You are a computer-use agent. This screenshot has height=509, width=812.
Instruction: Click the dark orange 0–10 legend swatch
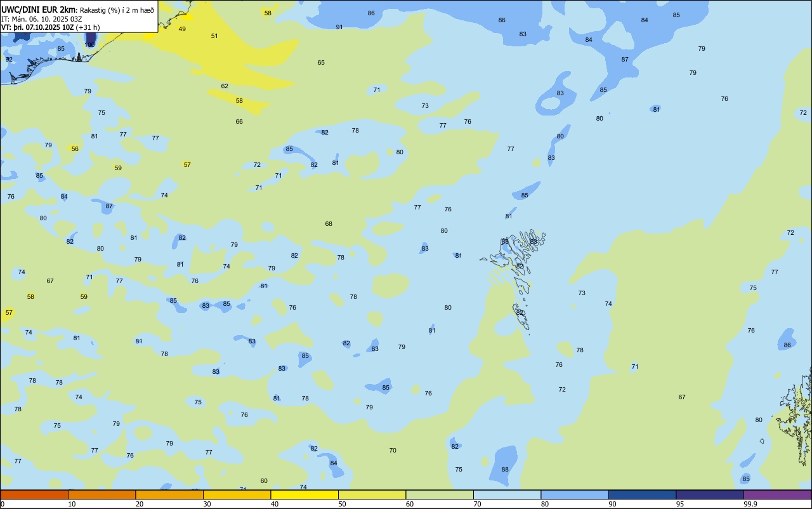point(34,494)
